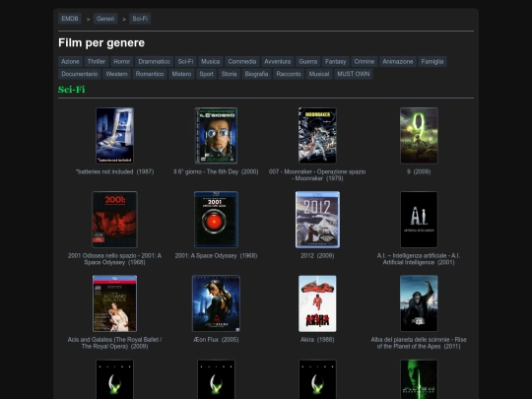532x399 pixels.
Task: Filter by Crimine genre
Action: [365, 62]
